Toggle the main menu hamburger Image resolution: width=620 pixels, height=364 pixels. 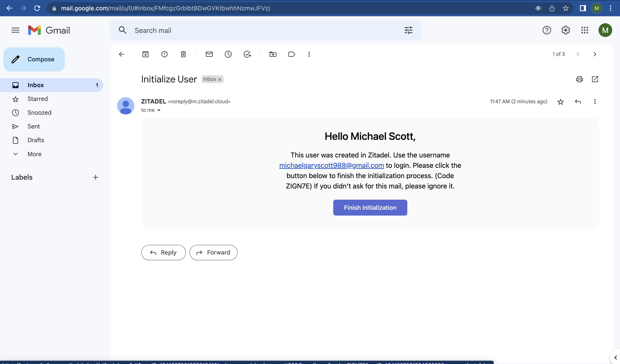pyautogui.click(x=15, y=30)
